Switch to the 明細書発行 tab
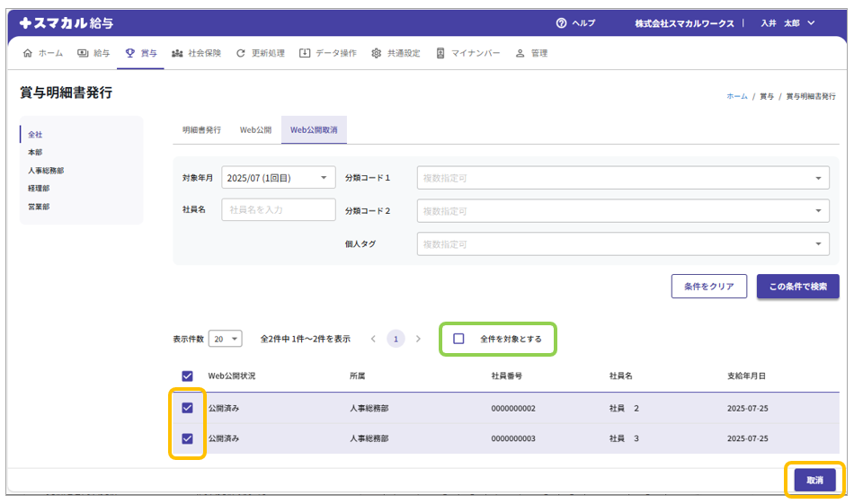Screen dimensions: 854x504 (201, 130)
